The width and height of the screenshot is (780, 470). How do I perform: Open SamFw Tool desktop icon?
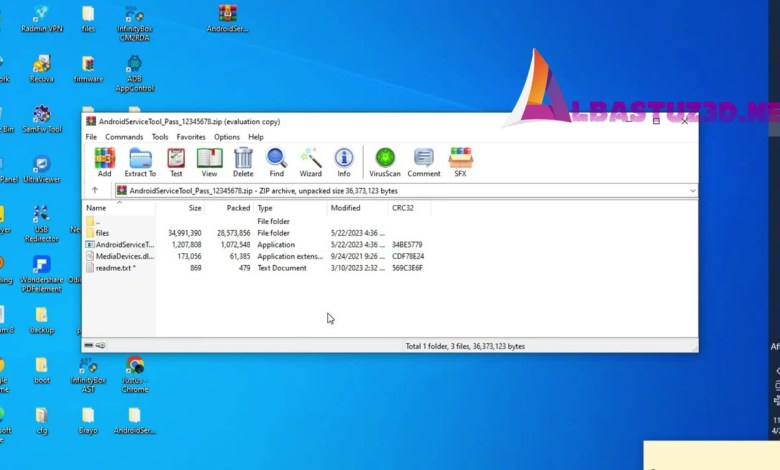tap(42, 119)
